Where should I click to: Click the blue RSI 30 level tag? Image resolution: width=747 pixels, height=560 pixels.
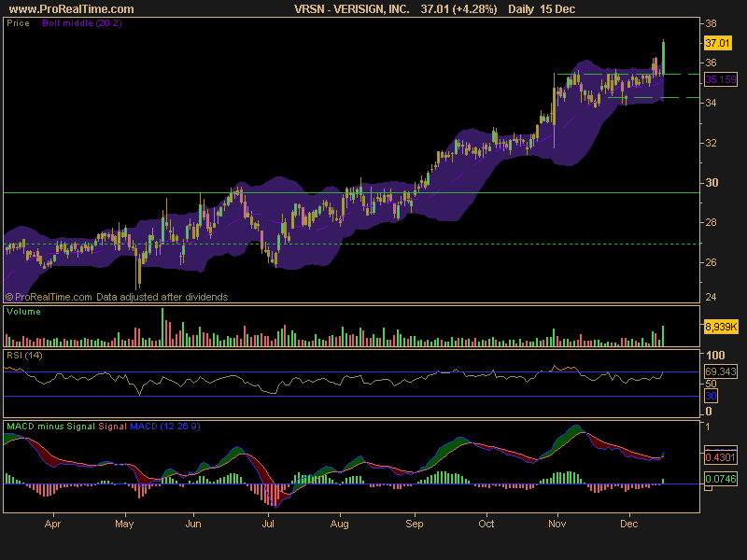tap(711, 396)
